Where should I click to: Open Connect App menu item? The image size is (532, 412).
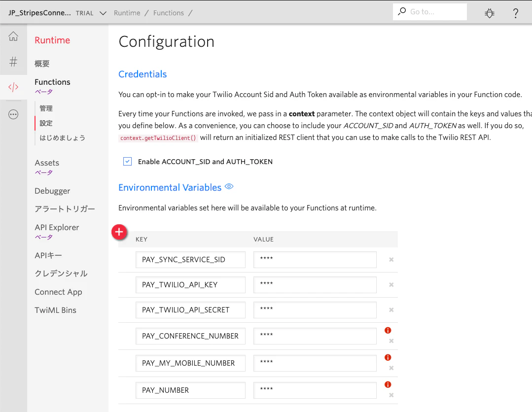[58, 292]
